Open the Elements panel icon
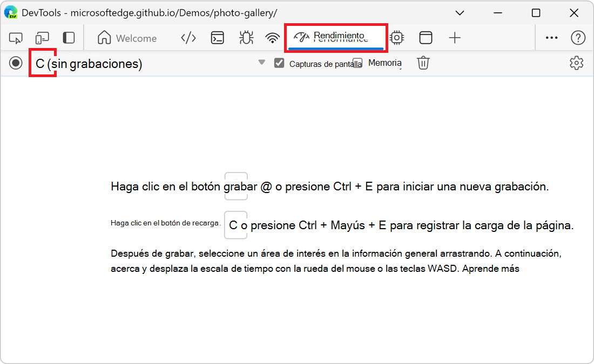 tap(188, 38)
